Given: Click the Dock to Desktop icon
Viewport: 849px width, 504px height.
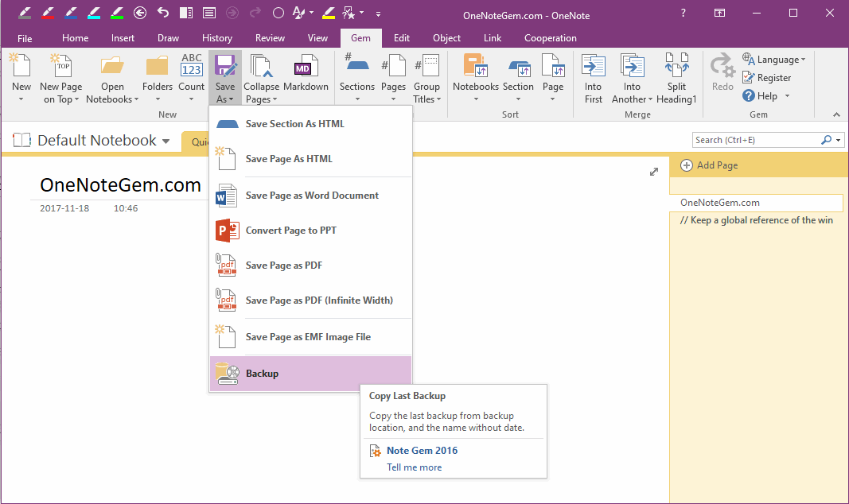Looking at the screenshot, I should tap(186, 13).
